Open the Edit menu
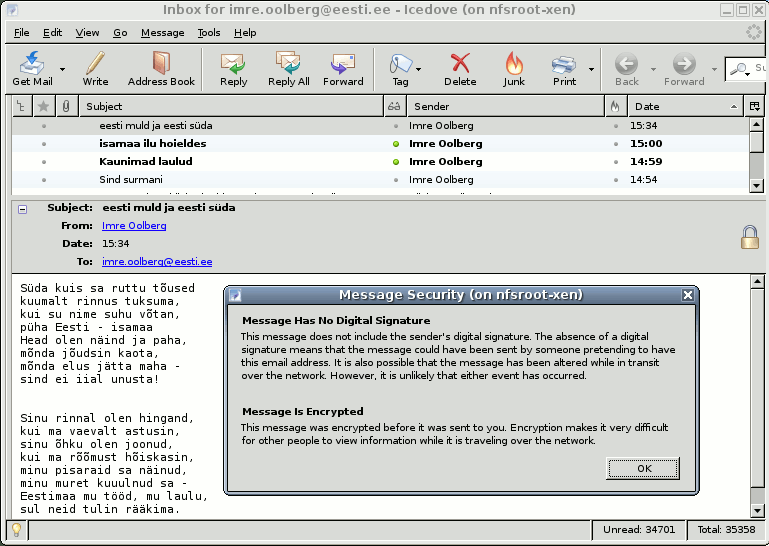769x546 pixels. coord(52,33)
